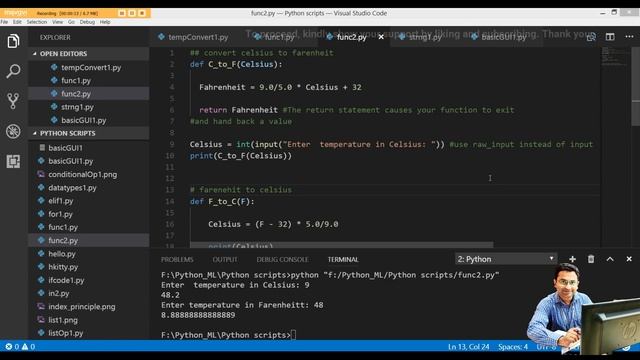Open the Search view in activity bar
The width and height of the screenshot is (640, 360).
pos(13,71)
